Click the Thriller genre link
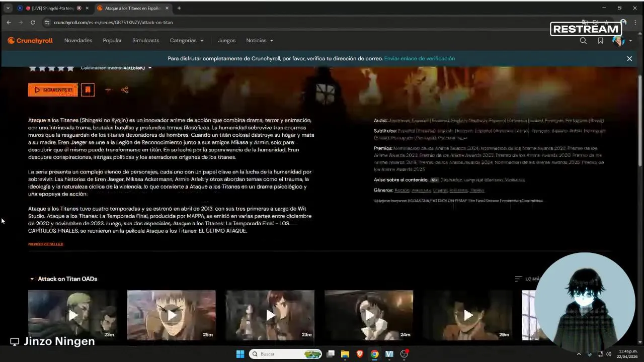 point(477,191)
